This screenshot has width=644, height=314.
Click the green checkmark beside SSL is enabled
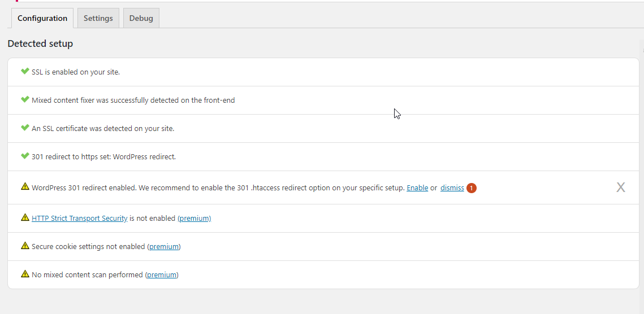25,71
